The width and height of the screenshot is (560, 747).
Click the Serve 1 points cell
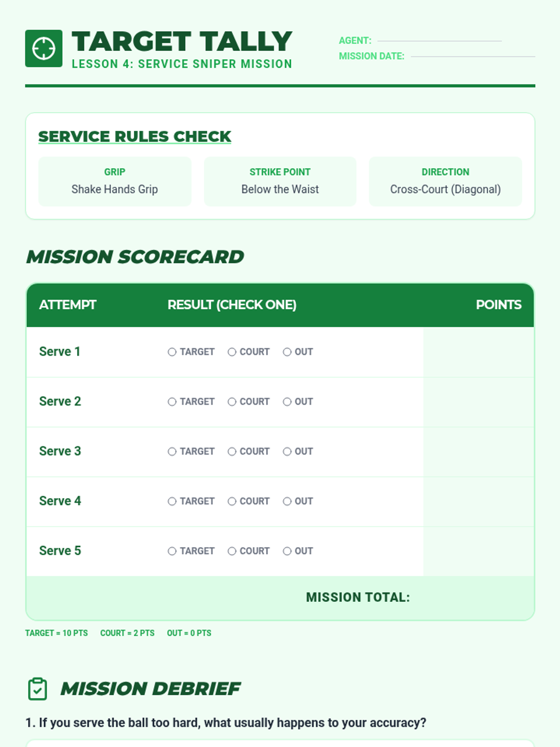(x=478, y=352)
